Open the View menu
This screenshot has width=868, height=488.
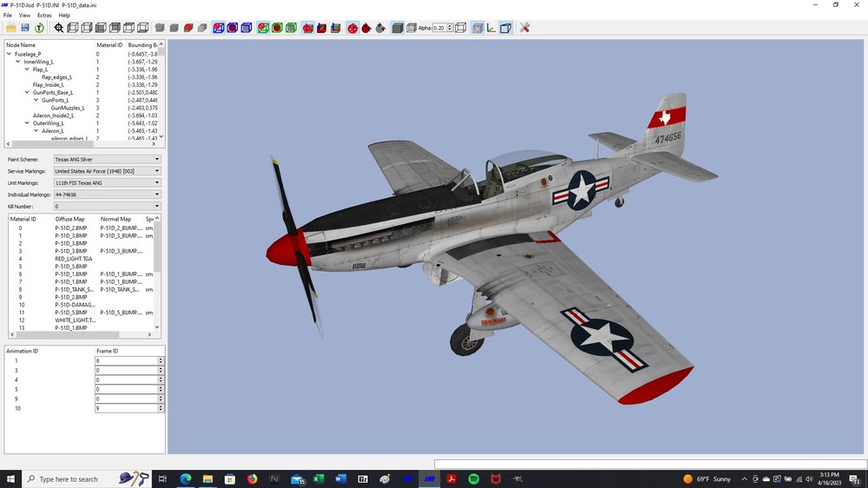[x=24, y=16]
